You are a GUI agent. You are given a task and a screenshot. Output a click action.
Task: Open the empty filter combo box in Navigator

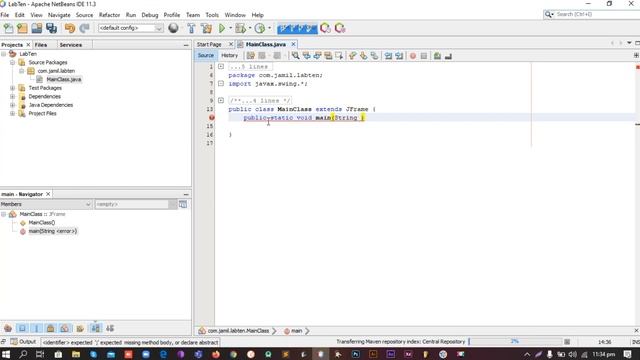click(x=136, y=204)
